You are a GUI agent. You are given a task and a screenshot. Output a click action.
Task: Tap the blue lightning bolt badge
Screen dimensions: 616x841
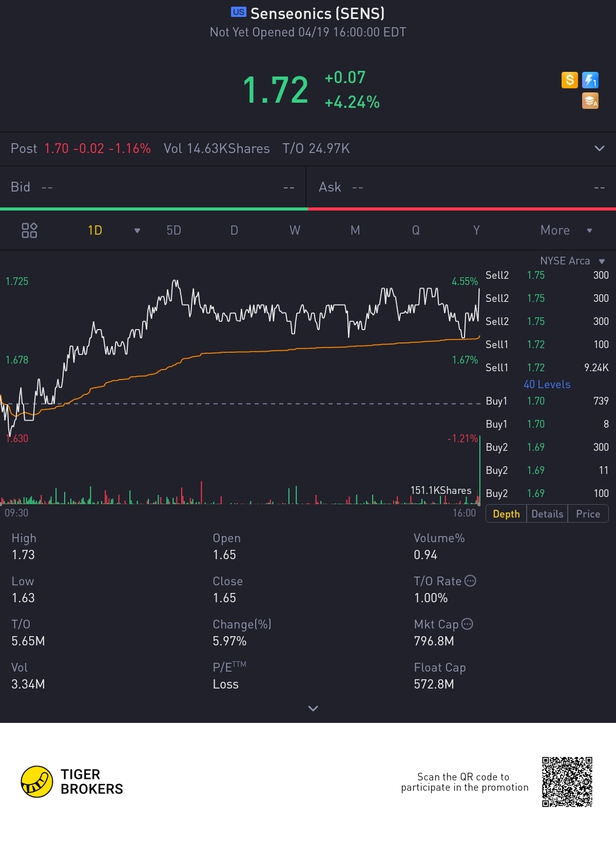(590, 80)
